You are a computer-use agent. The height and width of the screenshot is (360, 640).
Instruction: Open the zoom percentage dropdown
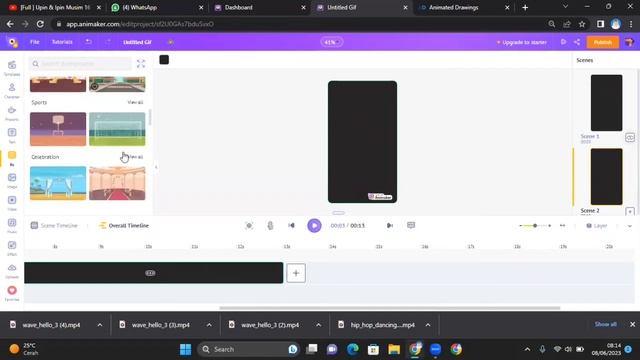[331, 42]
